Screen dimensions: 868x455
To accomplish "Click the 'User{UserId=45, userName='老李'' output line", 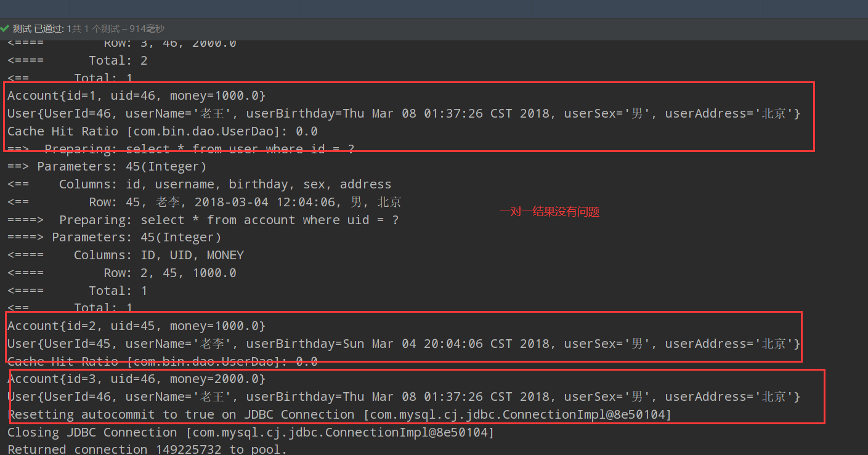I will [x=404, y=344].
